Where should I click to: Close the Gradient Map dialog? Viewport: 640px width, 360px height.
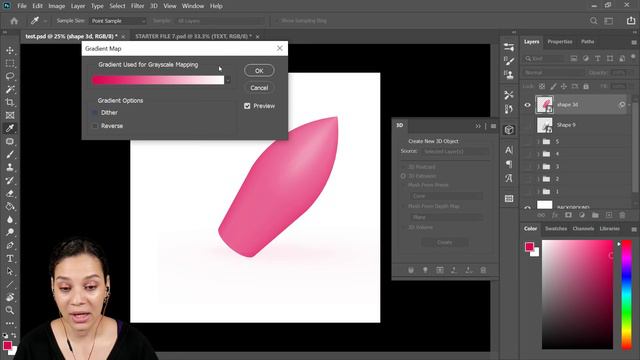pos(280,48)
